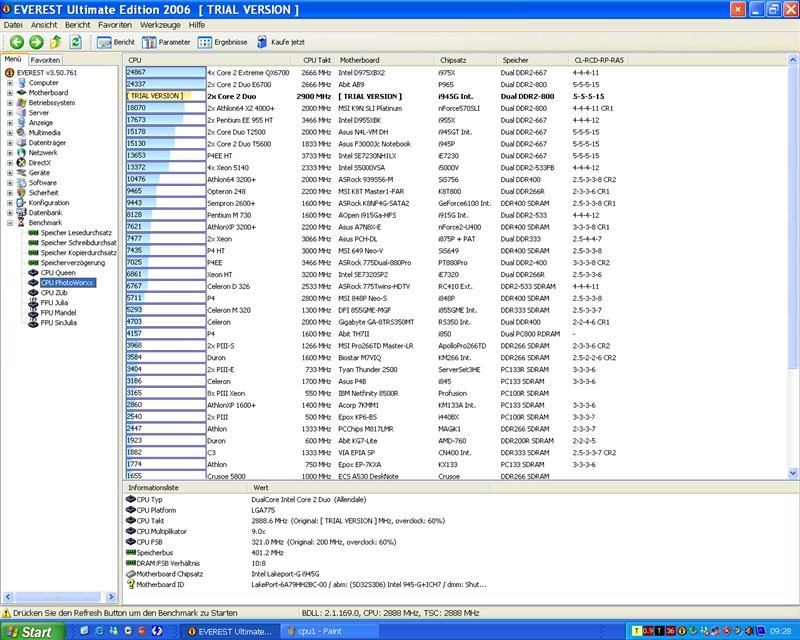Image resolution: width=800 pixels, height=640 pixels.
Task: Open the Favoriten menu
Action: click(x=115, y=25)
